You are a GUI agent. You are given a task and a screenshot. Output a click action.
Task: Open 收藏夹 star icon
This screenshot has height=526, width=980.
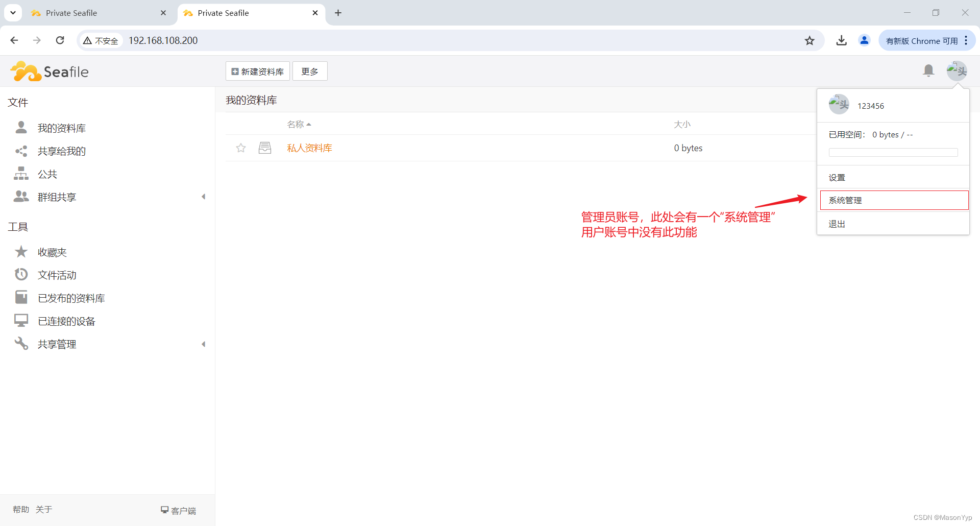tap(21, 252)
